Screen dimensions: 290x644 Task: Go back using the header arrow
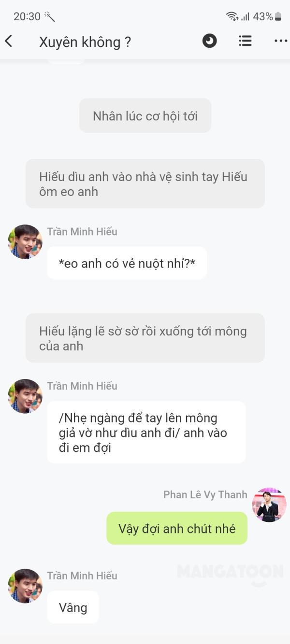point(8,41)
